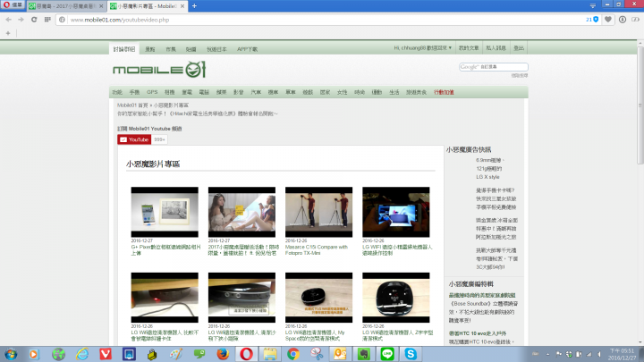Open Skype from the taskbar
Screen dimensions: 644x362
coord(409,354)
